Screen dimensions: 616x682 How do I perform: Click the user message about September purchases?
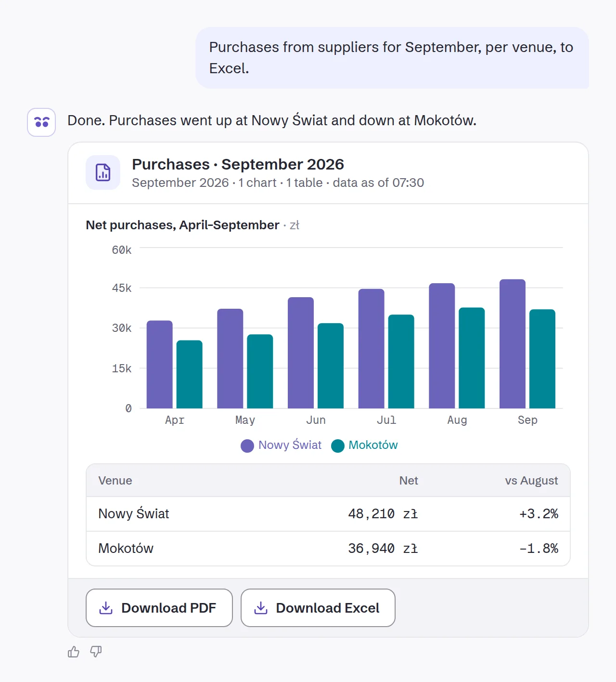tap(392, 58)
